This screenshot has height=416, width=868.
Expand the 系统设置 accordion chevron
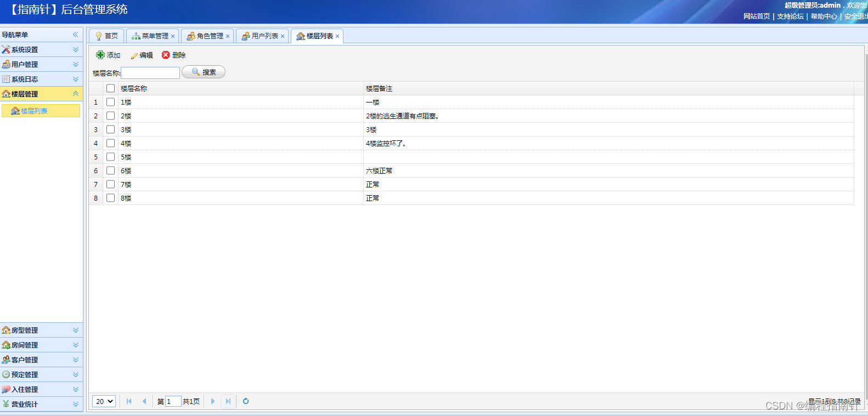coord(76,49)
